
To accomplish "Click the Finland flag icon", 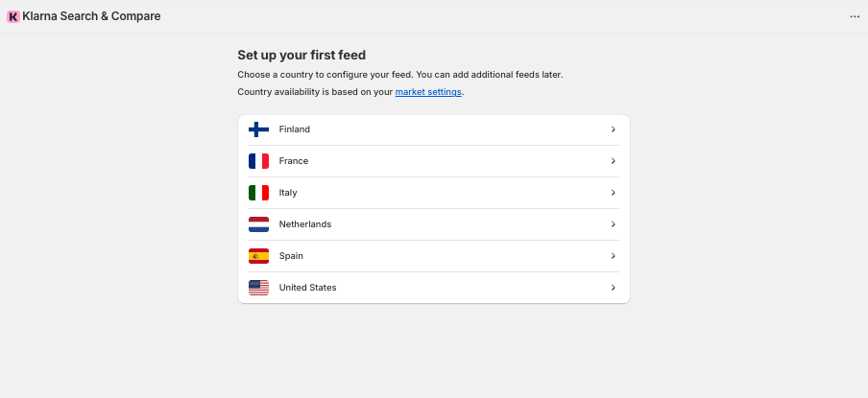I will coord(258,129).
